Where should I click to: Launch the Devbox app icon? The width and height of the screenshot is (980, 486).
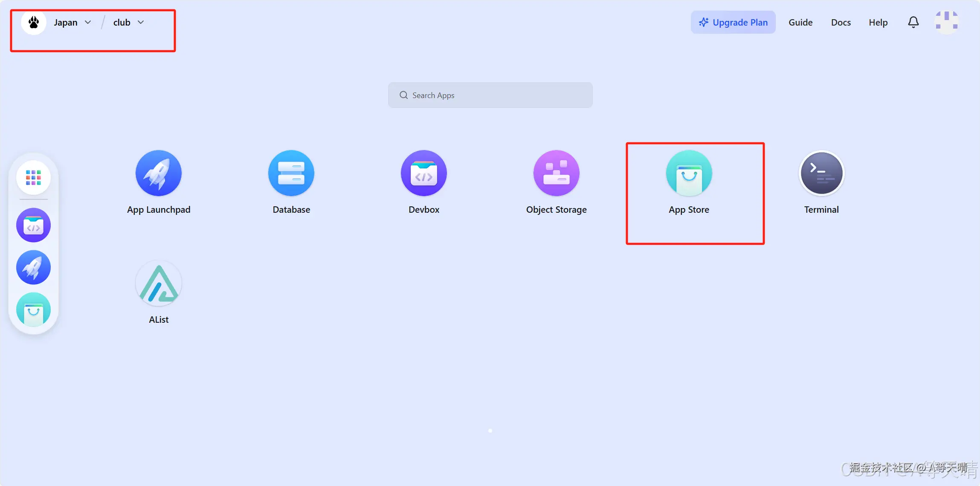[x=424, y=173]
